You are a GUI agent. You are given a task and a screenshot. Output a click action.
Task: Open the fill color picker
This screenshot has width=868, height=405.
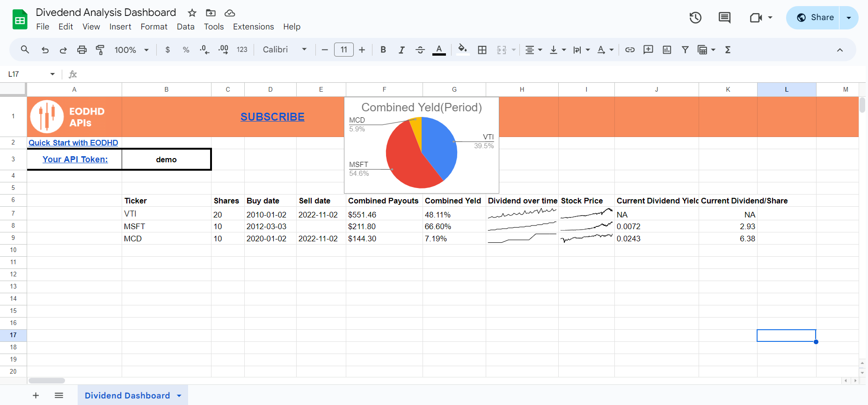click(x=463, y=50)
